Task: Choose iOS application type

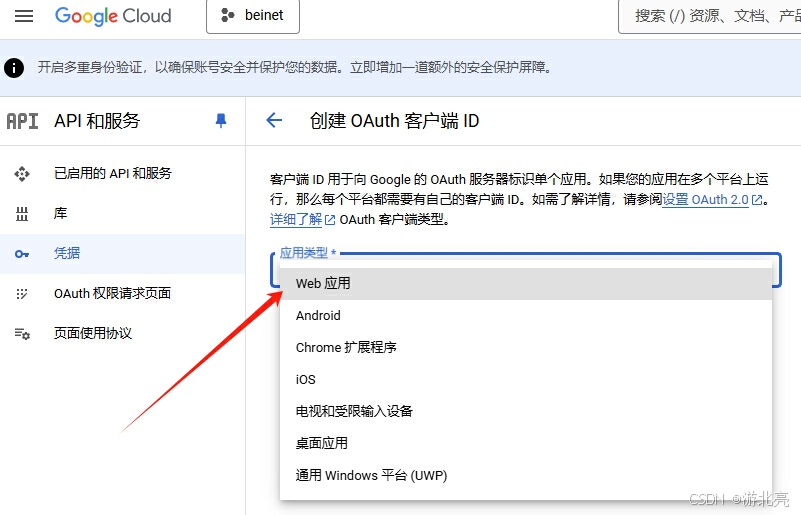Action: [526, 380]
